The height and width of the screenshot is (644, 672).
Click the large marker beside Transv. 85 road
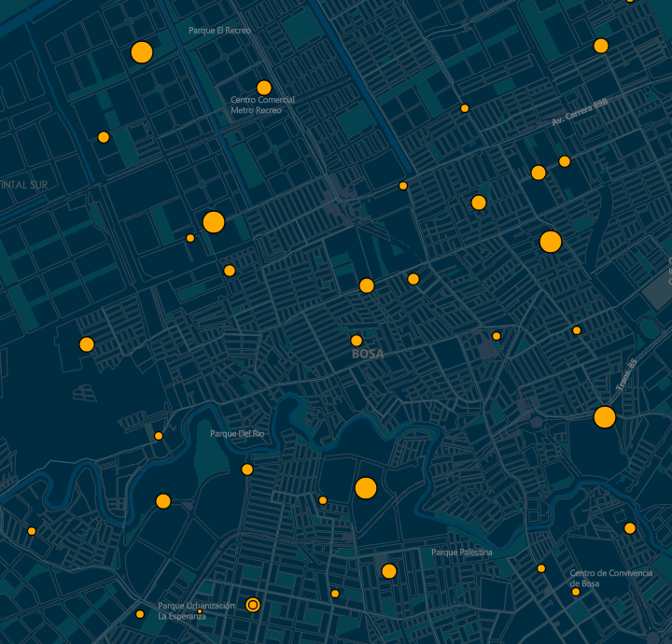point(605,417)
